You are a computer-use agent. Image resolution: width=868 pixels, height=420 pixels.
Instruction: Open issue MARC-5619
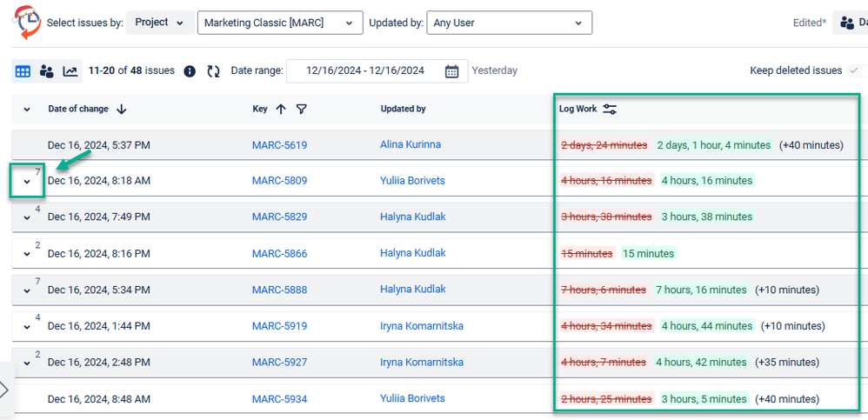coord(279,145)
